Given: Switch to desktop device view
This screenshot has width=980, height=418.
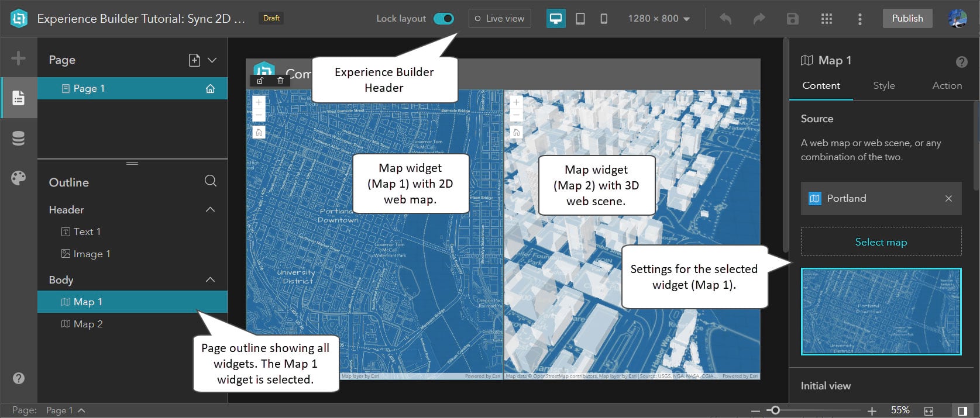Looking at the screenshot, I should (x=556, y=19).
